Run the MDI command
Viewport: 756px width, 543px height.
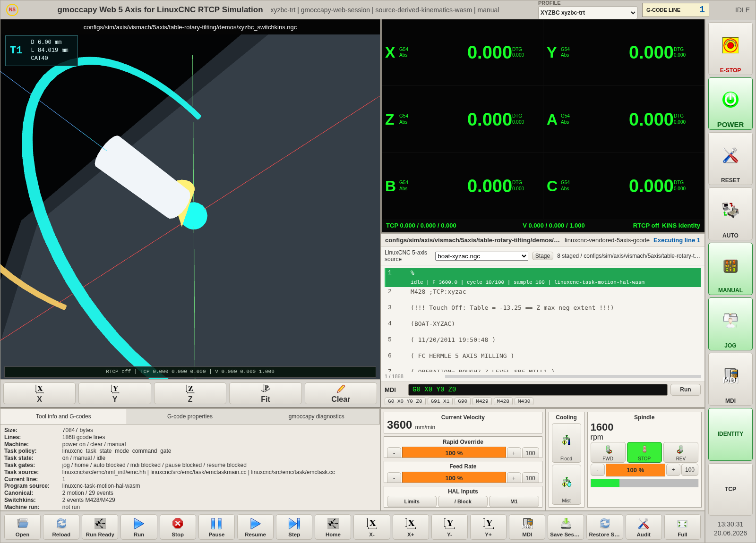tap(685, 390)
